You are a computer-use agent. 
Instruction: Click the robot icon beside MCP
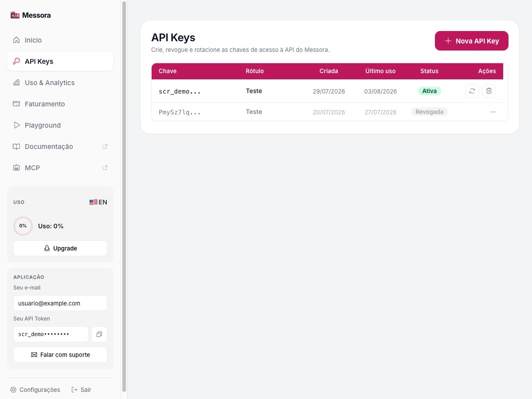[x=16, y=168]
